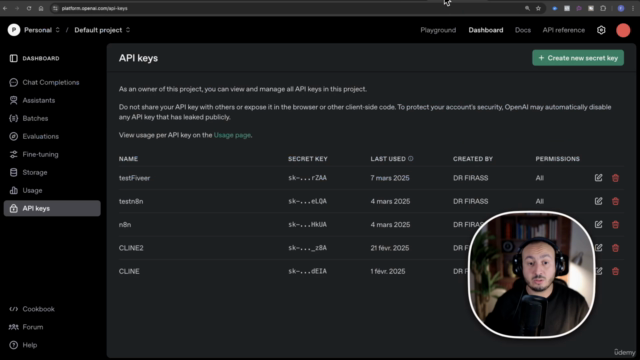Screen dimensions: 640x360
Task: Create new secret key
Action: pos(578,58)
